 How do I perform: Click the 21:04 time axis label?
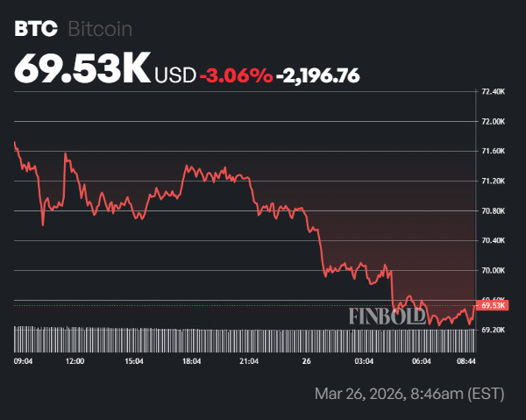(x=249, y=360)
